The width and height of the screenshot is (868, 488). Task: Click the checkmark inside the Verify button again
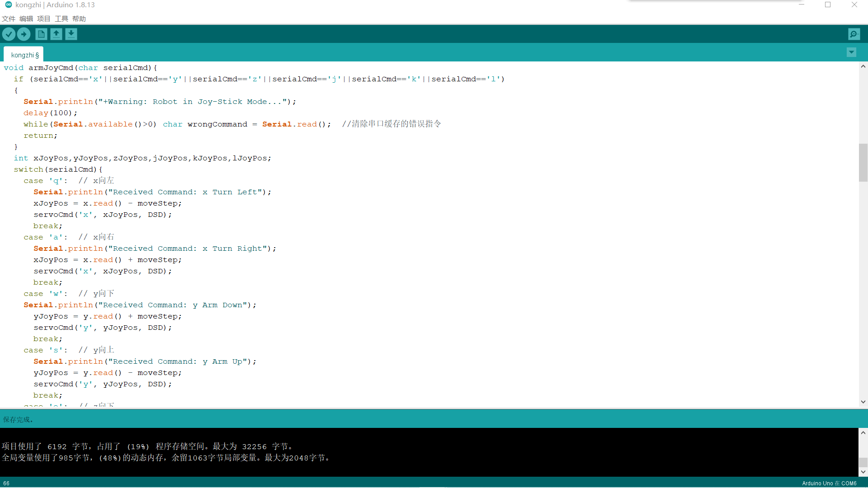[x=9, y=34]
